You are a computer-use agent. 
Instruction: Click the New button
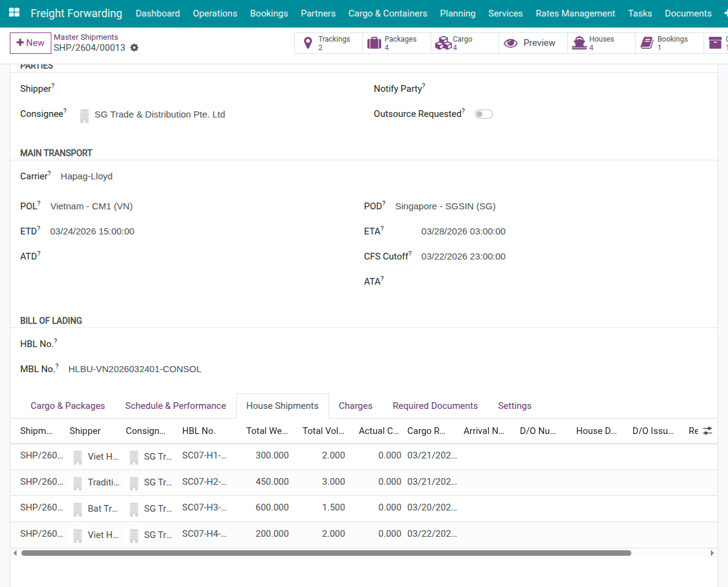[31, 43]
